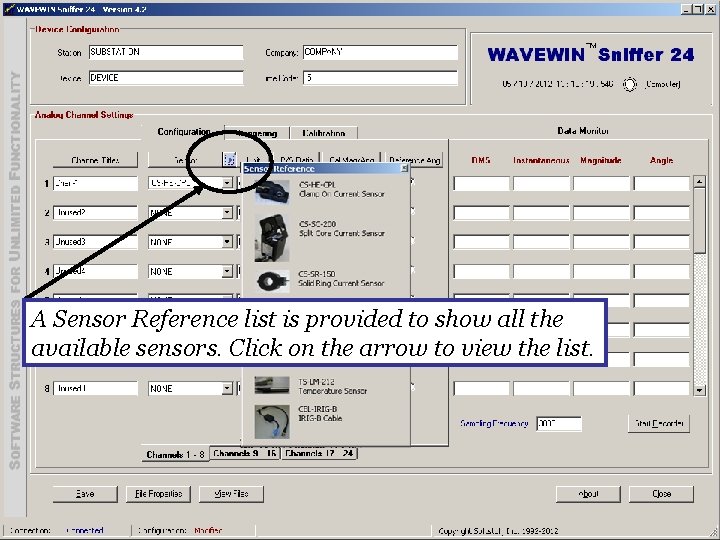The image size is (720, 540).
Task: Select the TS-LM-212 temperature sensor image
Action: pos(272,386)
